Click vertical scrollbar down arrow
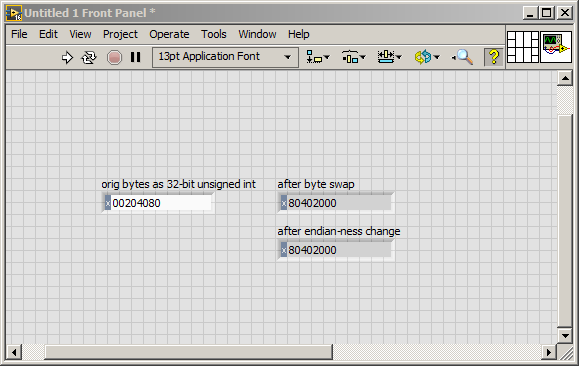The width and height of the screenshot is (579, 366). (x=565, y=336)
